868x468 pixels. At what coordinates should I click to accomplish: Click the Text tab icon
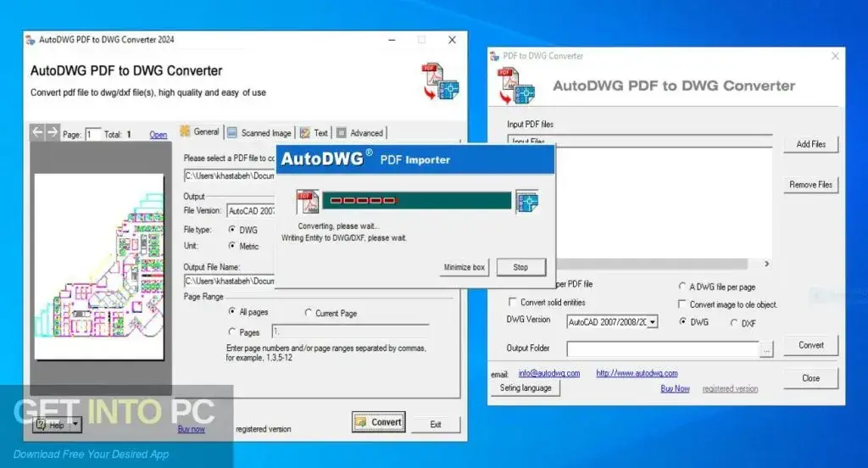click(x=304, y=133)
